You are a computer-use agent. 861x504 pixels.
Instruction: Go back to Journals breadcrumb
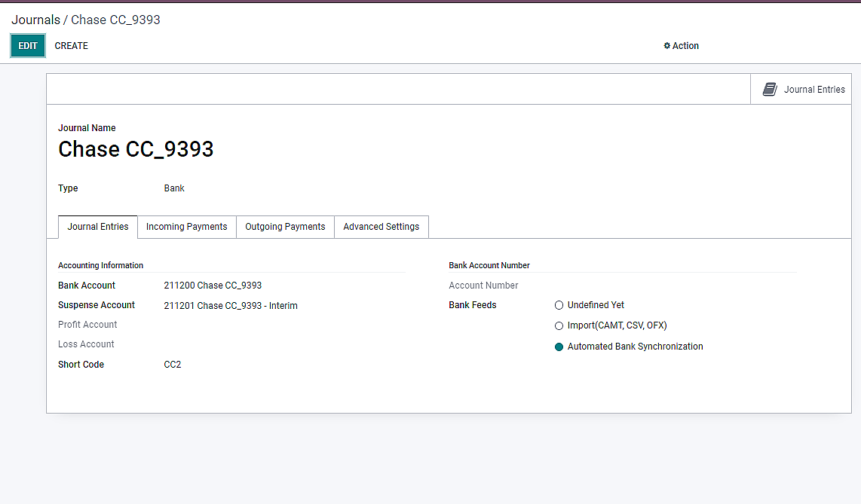point(35,20)
